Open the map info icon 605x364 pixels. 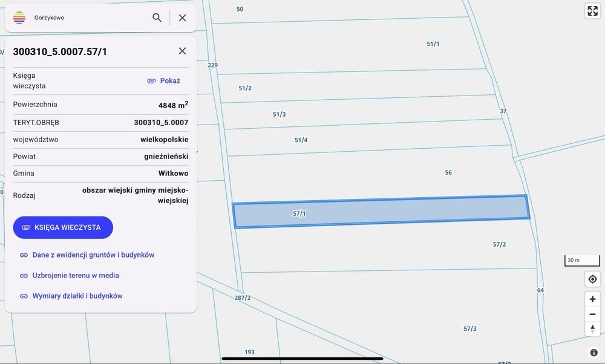point(594,353)
